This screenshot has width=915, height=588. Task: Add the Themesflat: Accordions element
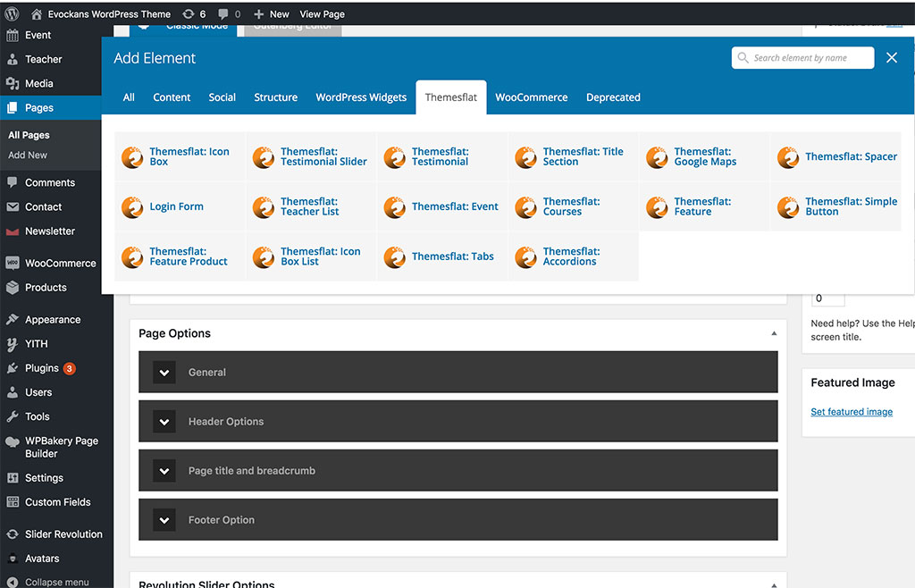click(574, 256)
